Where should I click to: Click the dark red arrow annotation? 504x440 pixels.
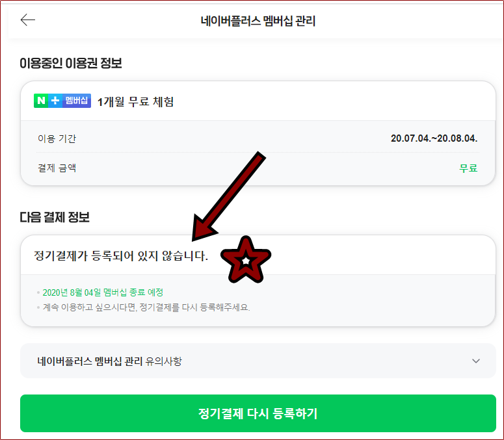(x=228, y=196)
